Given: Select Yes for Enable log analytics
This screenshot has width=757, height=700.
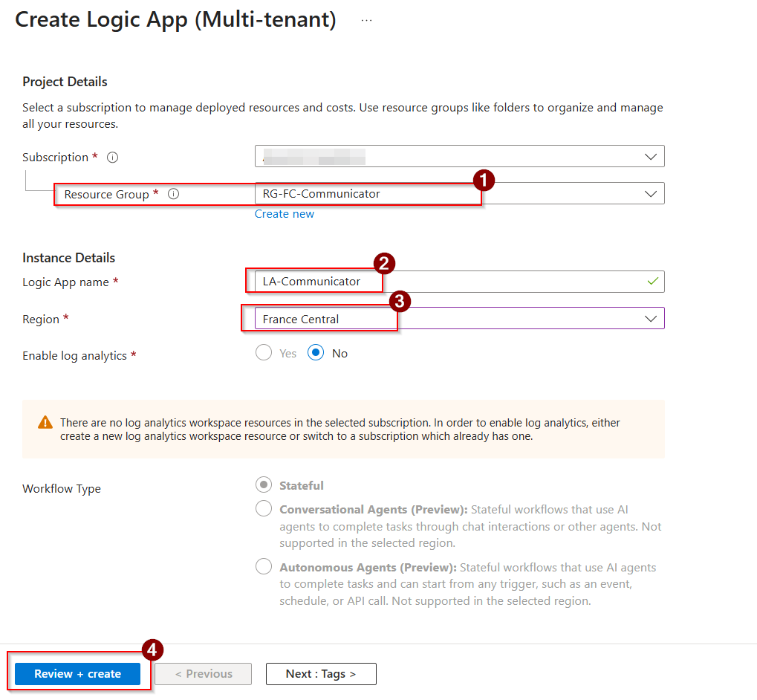Looking at the screenshot, I should pyautogui.click(x=264, y=354).
